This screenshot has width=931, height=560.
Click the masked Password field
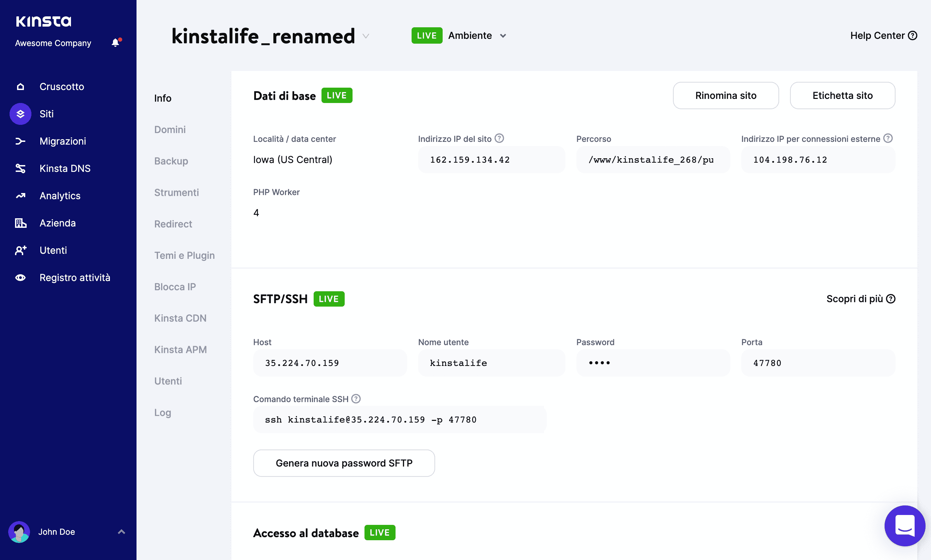click(653, 363)
